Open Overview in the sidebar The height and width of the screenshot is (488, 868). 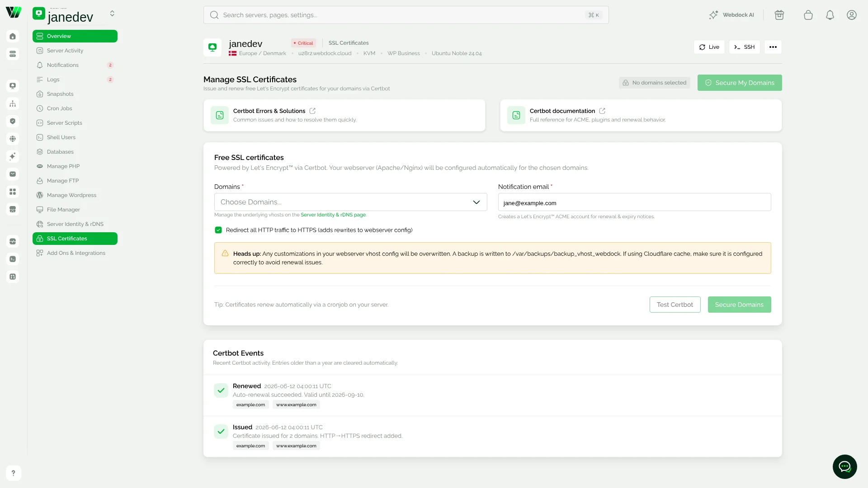pyautogui.click(x=75, y=36)
